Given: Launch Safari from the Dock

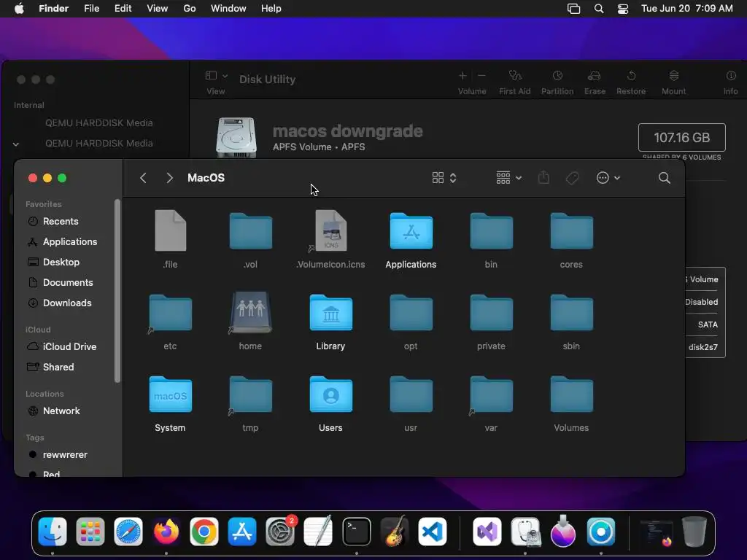Looking at the screenshot, I should tap(128, 532).
